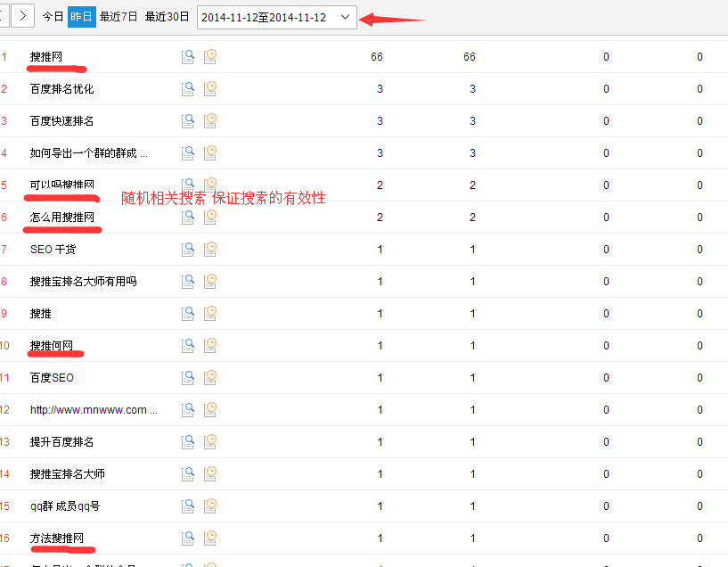Click the next date arrow button
This screenshot has width=728, height=567.
(23, 16)
